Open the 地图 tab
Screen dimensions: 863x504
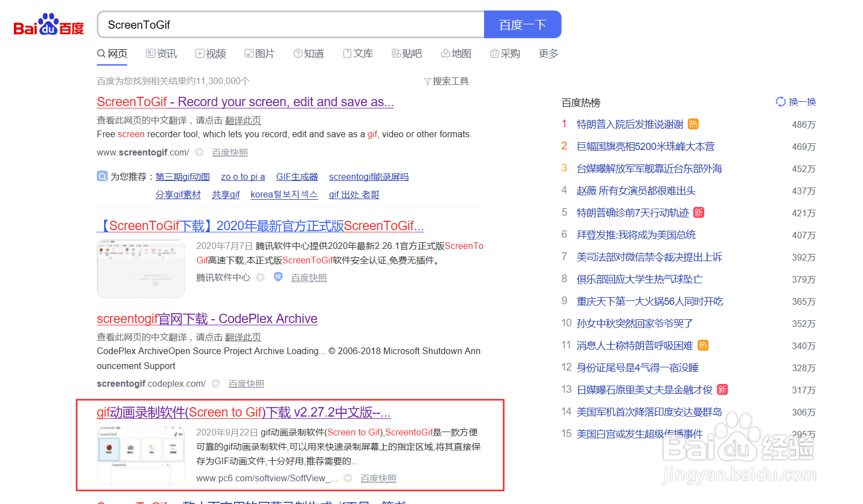[x=456, y=54]
